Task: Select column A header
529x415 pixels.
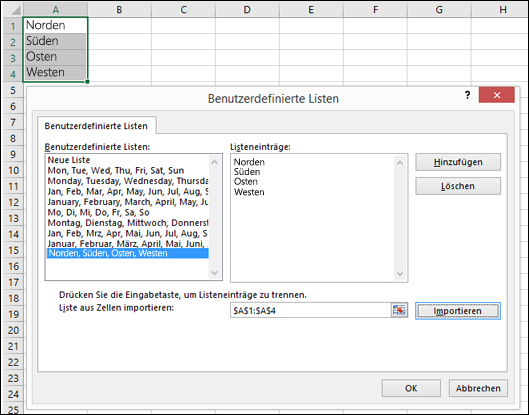Action: [55, 9]
